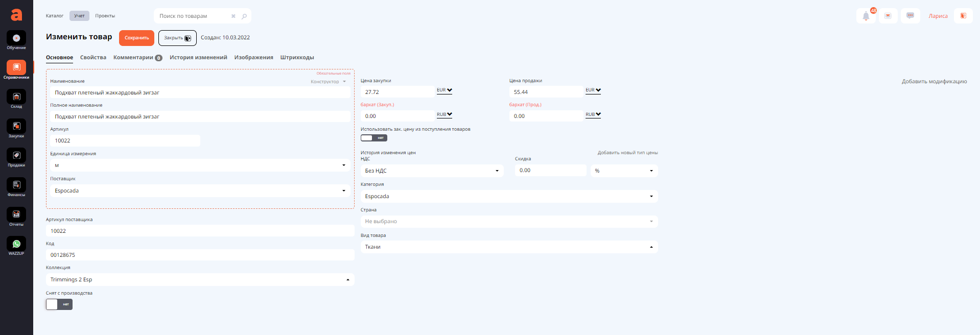Viewport: 980px width, 335px height.
Task: Open the НДС dropdown
Action: (432, 171)
